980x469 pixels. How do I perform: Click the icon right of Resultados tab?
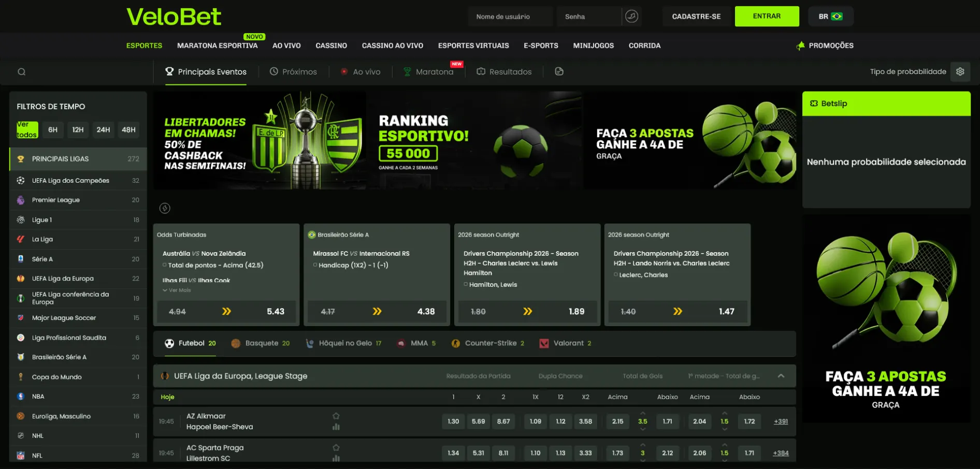coord(559,71)
